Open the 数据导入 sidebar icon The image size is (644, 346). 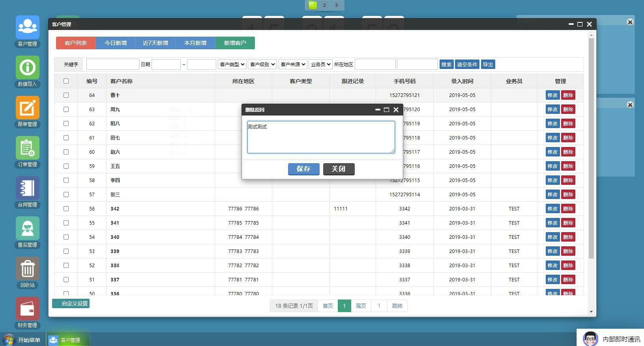click(28, 68)
